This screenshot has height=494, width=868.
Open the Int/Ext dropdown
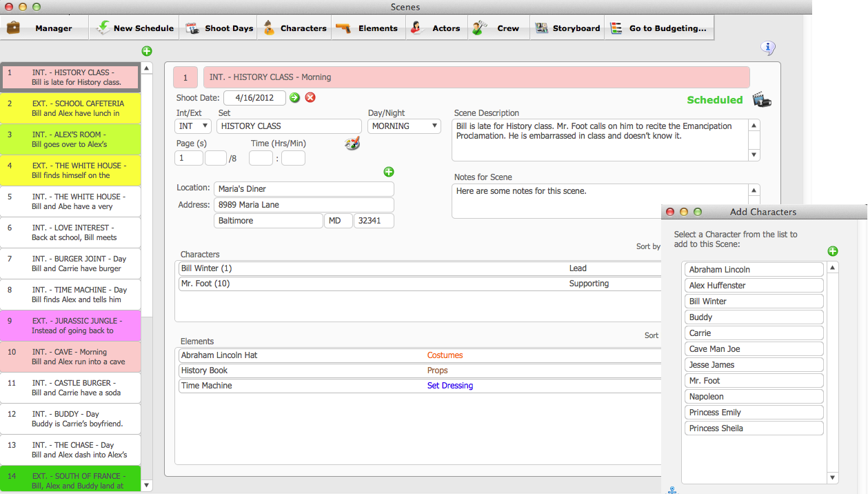193,126
